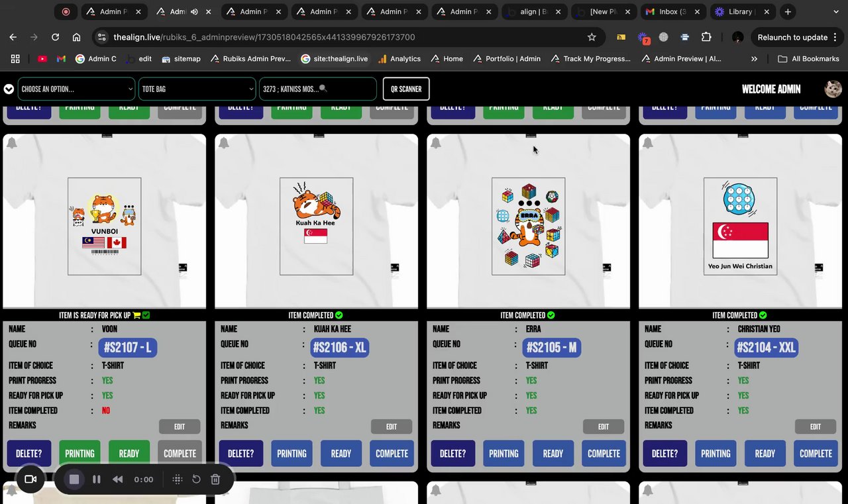Open the Gmail bookmark icon
This screenshot has width=848, height=504.
pyautogui.click(x=61, y=58)
